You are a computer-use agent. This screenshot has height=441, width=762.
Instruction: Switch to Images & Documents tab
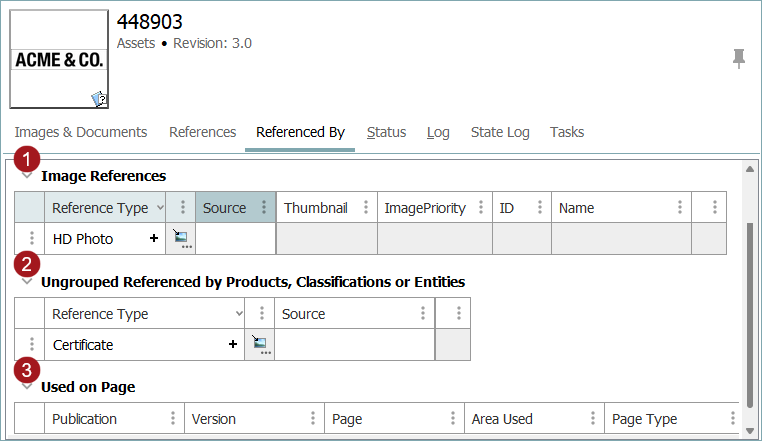(x=80, y=132)
